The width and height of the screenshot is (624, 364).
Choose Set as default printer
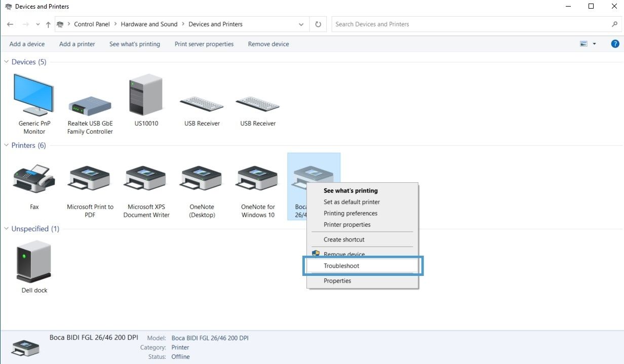[x=352, y=202]
